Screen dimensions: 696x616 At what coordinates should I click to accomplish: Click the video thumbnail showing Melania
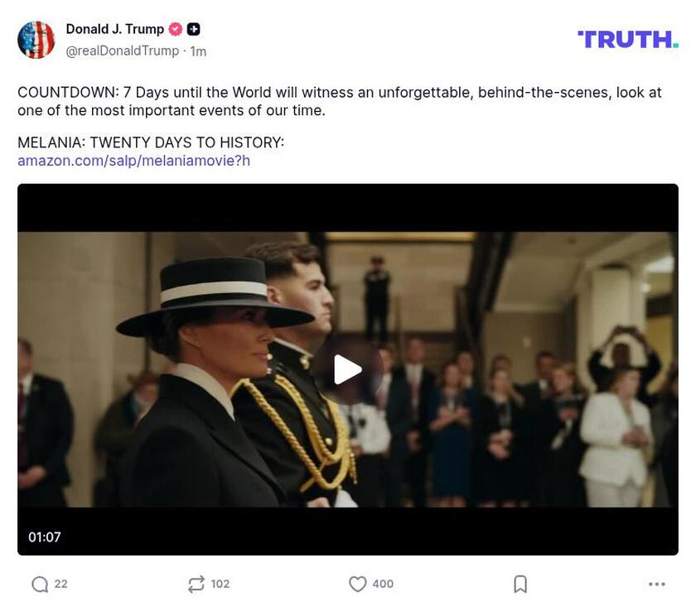[x=347, y=370]
